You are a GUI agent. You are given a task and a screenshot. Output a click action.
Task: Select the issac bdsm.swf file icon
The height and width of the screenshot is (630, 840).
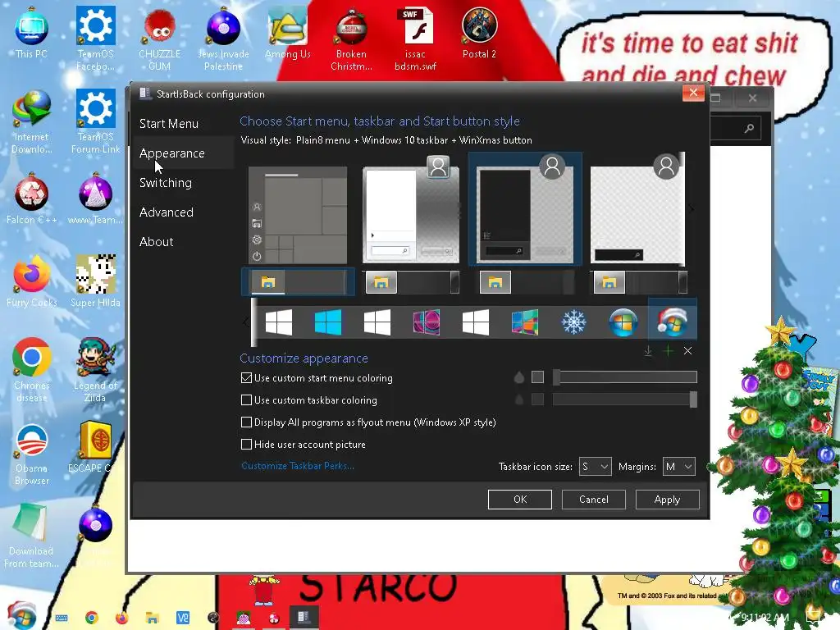coord(415,39)
